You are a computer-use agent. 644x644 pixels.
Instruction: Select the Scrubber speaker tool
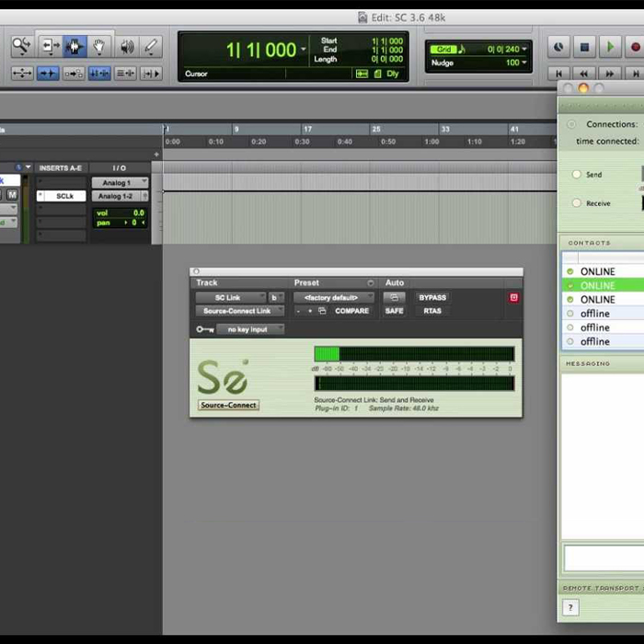tap(127, 46)
